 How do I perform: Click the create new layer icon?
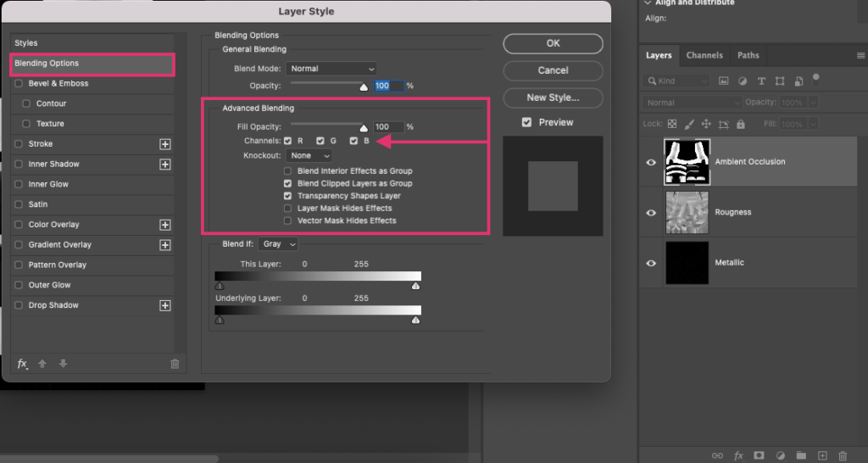(822, 456)
